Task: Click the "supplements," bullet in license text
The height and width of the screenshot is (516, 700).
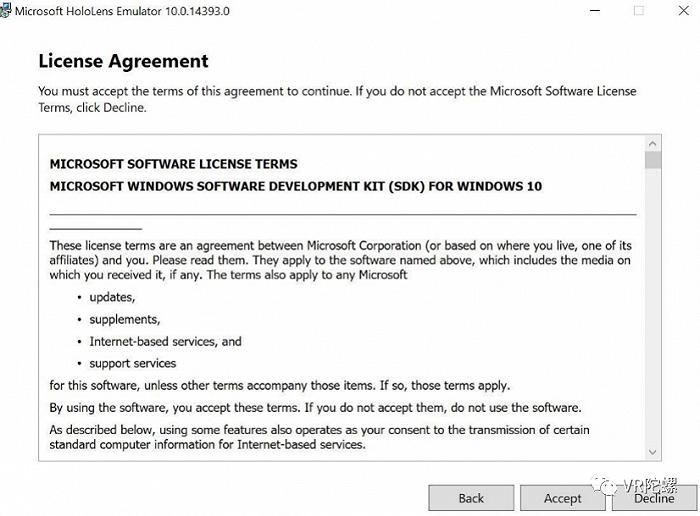Action: [x=125, y=320]
